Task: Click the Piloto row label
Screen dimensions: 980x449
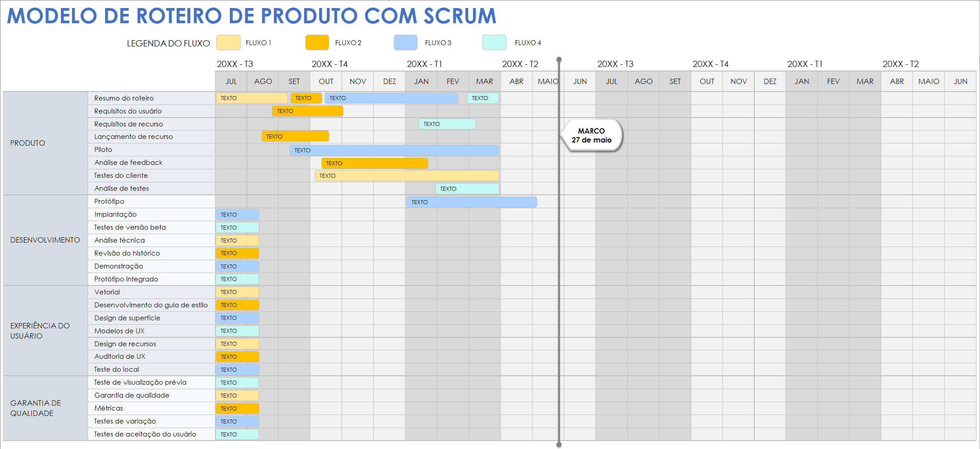Action: click(x=103, y=149)
